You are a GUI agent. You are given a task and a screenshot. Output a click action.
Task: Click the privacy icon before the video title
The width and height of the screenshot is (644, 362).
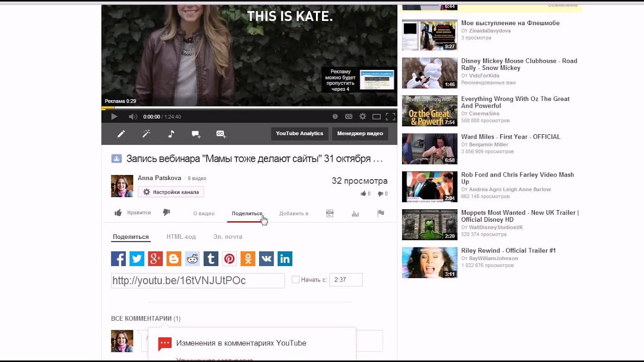pyautogui.click(x=116, y=158)
